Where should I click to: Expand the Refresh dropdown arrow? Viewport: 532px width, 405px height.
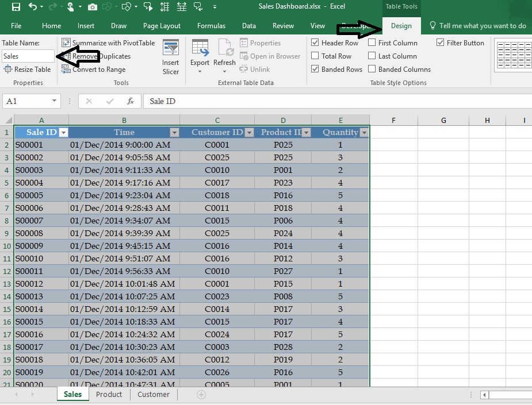pyautogui.click(x=224, y=71)
